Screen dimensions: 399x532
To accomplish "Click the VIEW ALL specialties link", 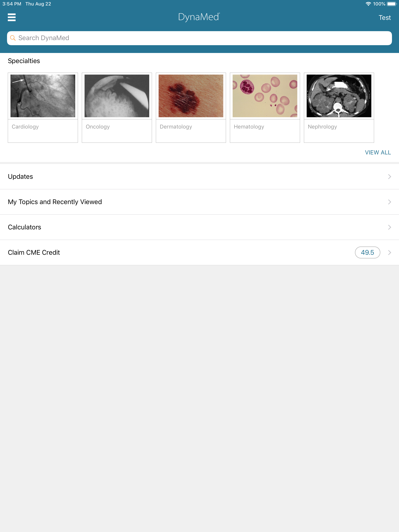I will tap(378, 152).
